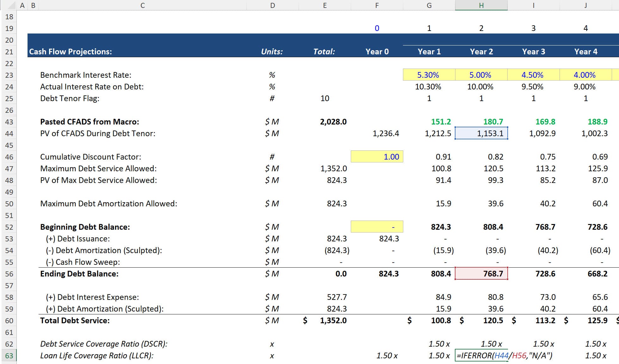The image size is (619, 364).
Task: Select row header 21
Action: click(x=9, y=52)
